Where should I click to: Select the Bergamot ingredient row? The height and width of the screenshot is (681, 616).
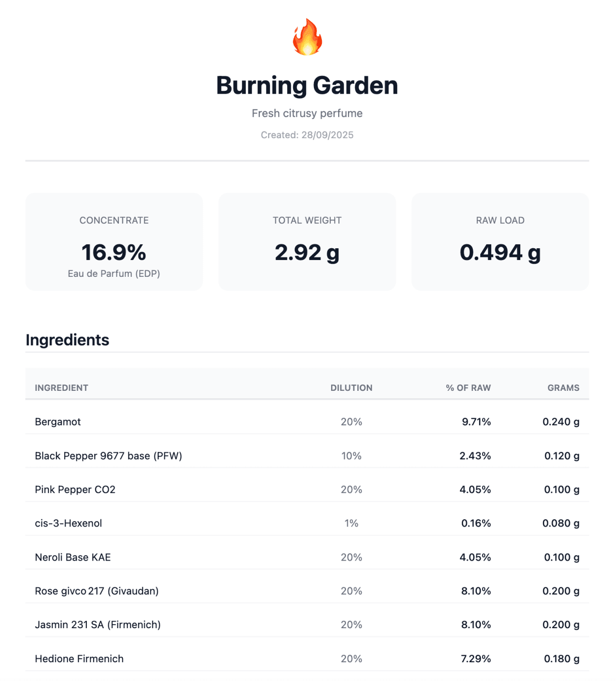(x=58, y=422)
